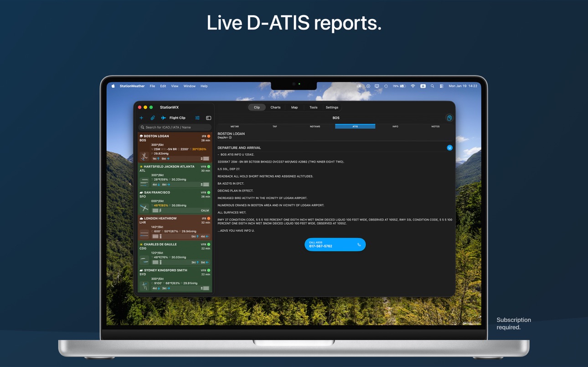Click the Flight Clip label
The image size is (588, 367).
[177, 118]
